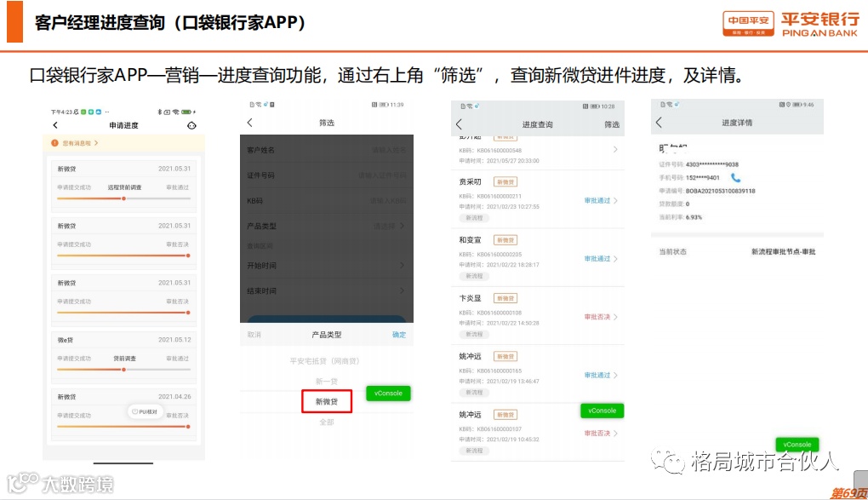Screen dimensions: 868x500
Task: Open chevron on the 和变宣 row
Action: click(x=615, y=259)
